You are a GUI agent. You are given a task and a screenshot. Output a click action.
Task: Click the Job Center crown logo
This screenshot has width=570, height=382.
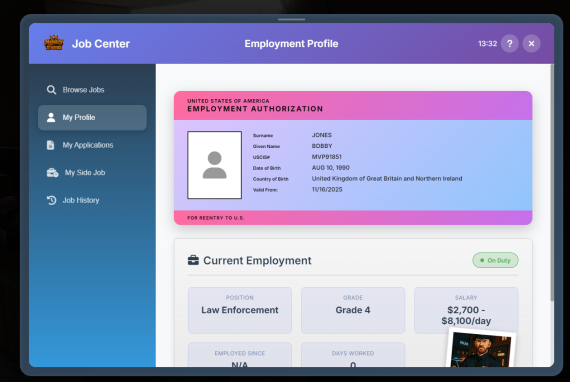tap(54, 43)
